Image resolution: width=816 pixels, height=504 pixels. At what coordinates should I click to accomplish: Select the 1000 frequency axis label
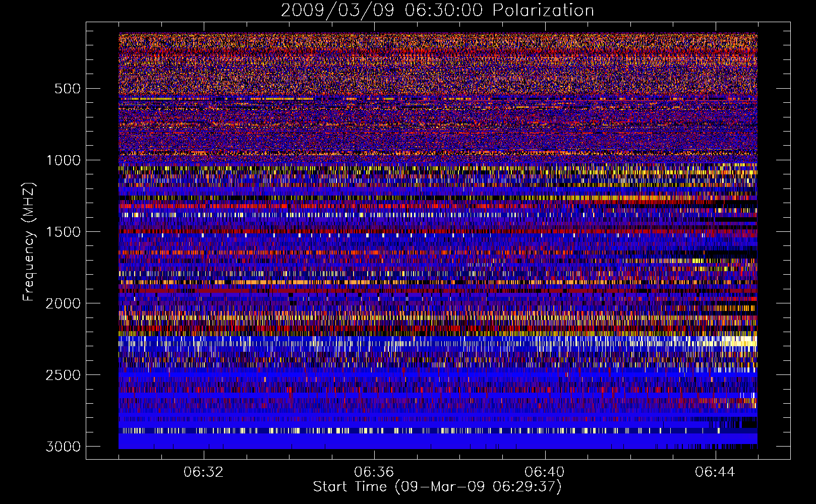click(x=63, y=160)
